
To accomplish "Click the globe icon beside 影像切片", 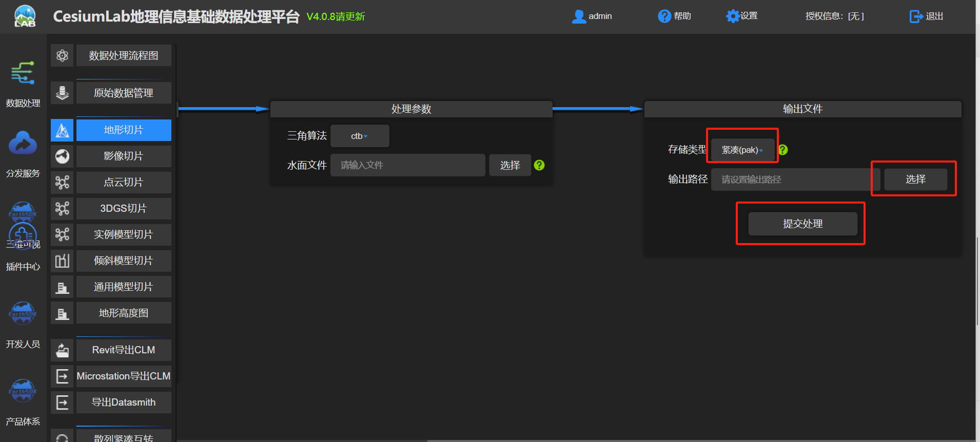I will pos(62,156).
